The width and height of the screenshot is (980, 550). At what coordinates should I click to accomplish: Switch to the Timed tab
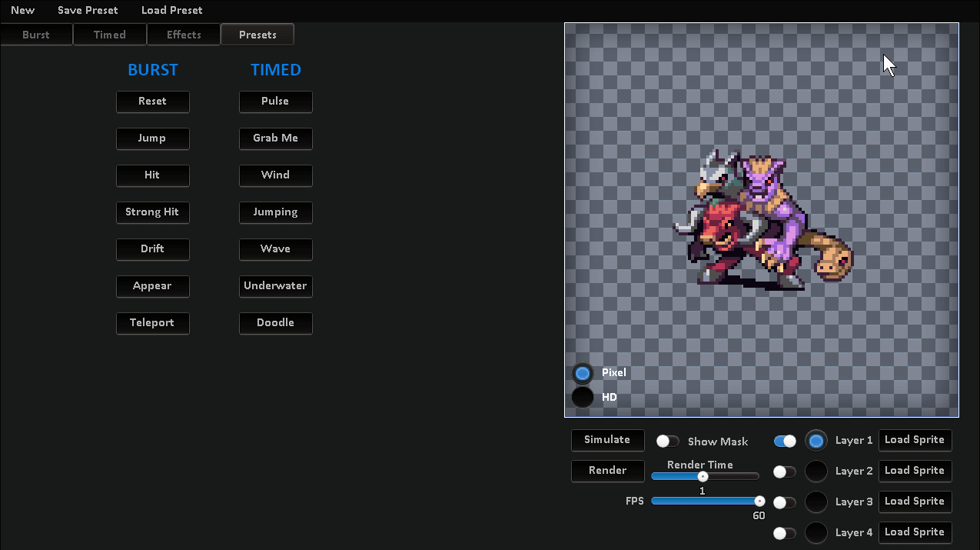tap(109, 35)
